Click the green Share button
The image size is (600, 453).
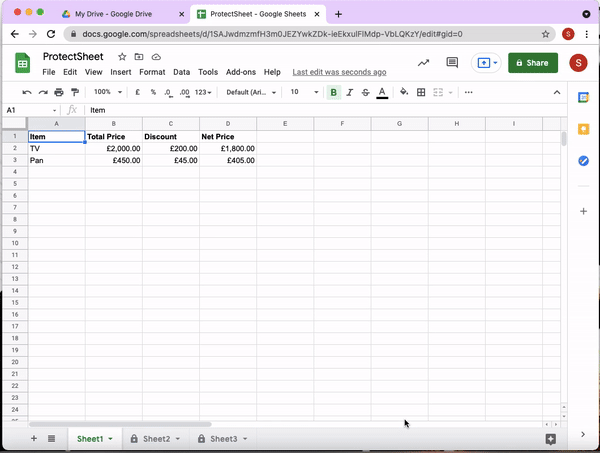[533, 63]
